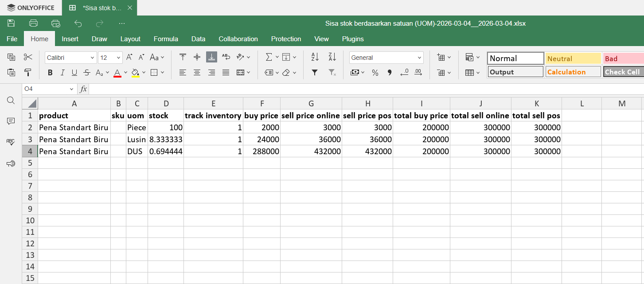The width and height of the screenshot is (644, 284).
Task: Expand the Borders dropdown
Action: 163,72
